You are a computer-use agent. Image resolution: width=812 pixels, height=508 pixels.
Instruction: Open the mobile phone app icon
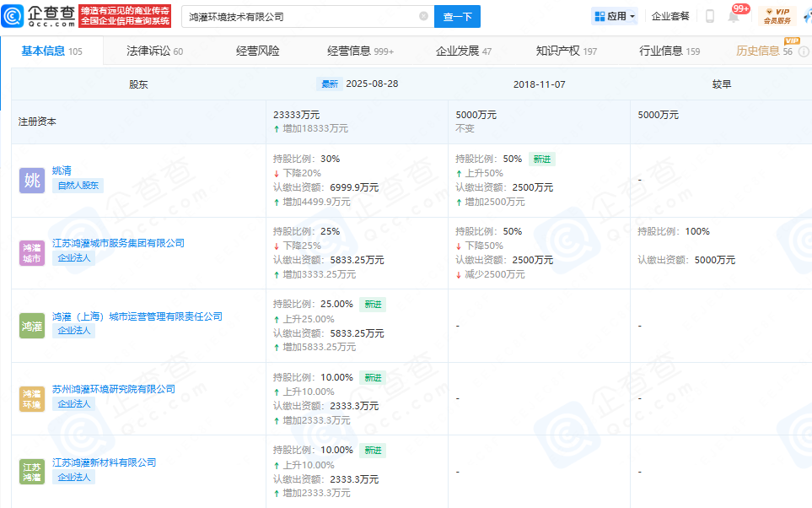click(710, 16)
